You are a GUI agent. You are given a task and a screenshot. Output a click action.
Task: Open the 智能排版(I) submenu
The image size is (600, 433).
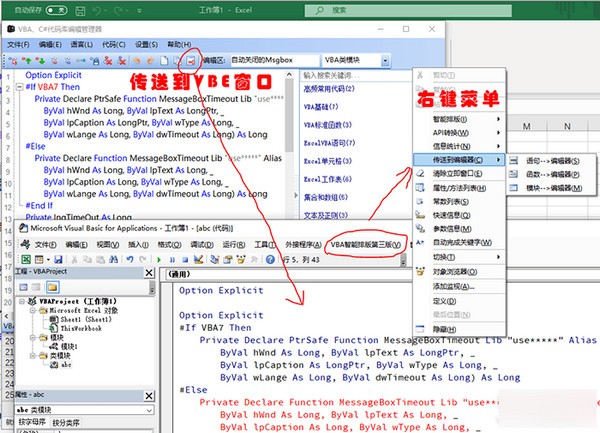pos(459,119)
